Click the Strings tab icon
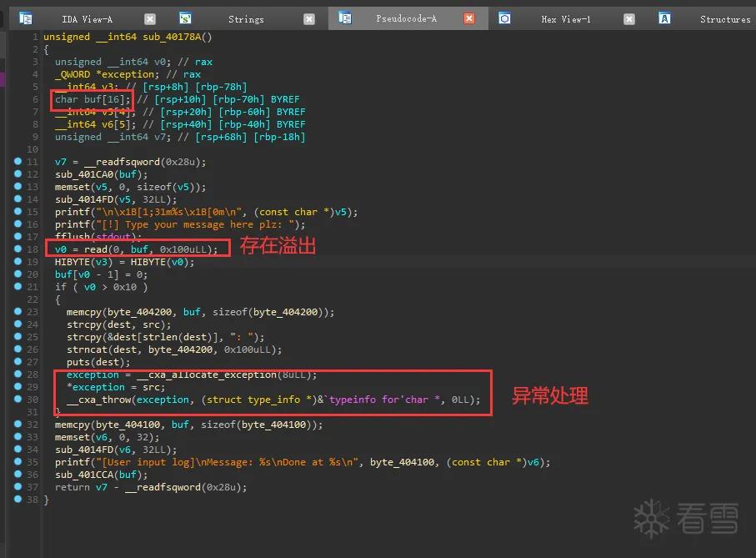Screen dimensions: 756x558 coord(185,19)
